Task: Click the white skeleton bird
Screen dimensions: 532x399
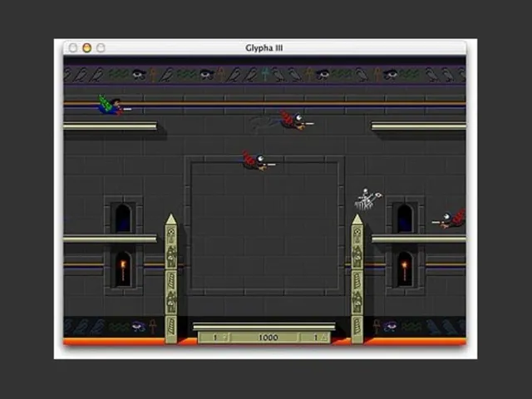Action: coord(368,199)
